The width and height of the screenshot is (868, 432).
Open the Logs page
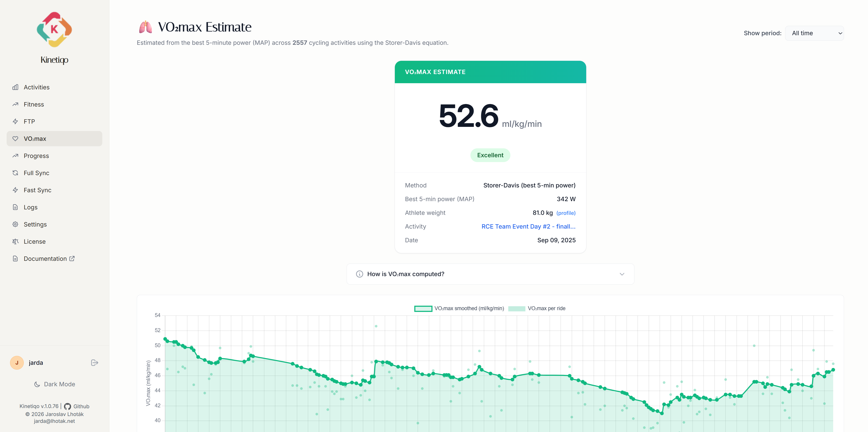point(54,207)
